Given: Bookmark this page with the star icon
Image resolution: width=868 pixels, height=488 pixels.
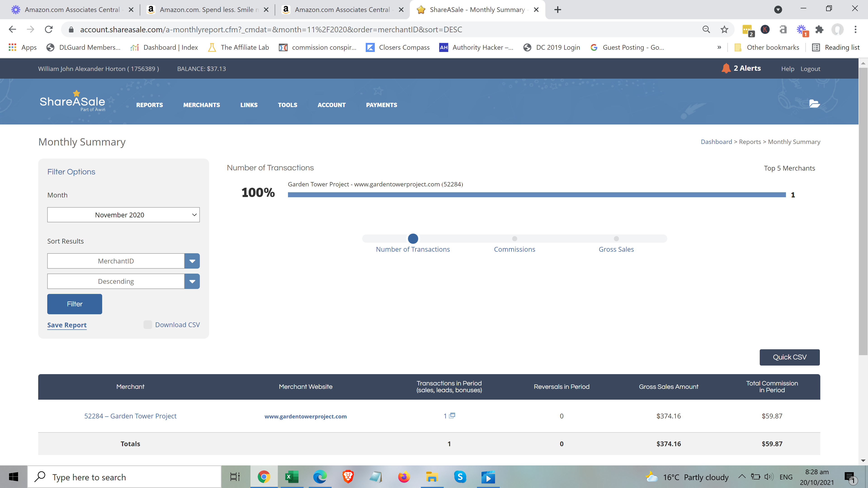Looking at the screenshot, I should pos(724,29).
